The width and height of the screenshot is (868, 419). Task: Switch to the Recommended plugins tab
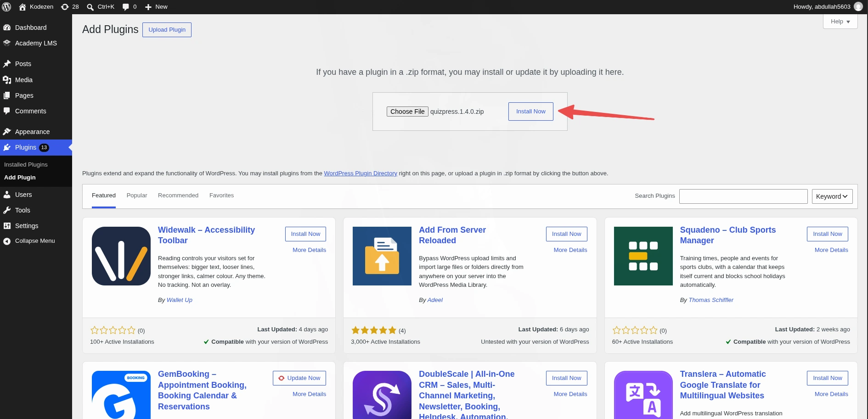point(178,196)
